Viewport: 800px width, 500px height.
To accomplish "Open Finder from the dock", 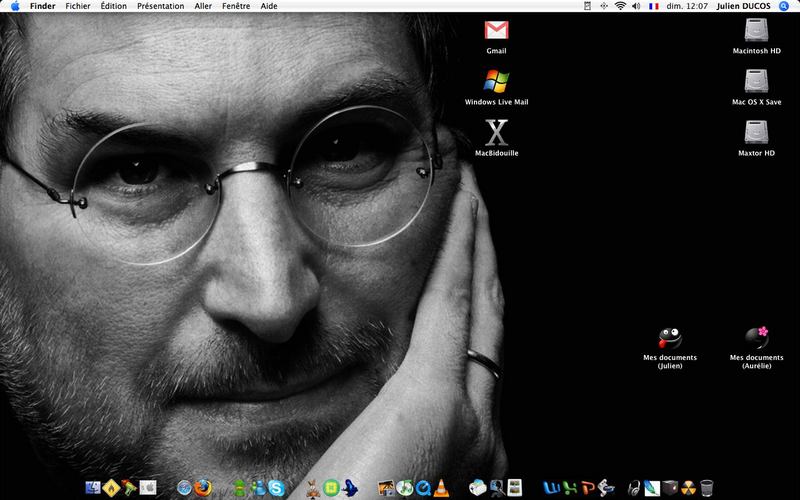I will [93, 488].
